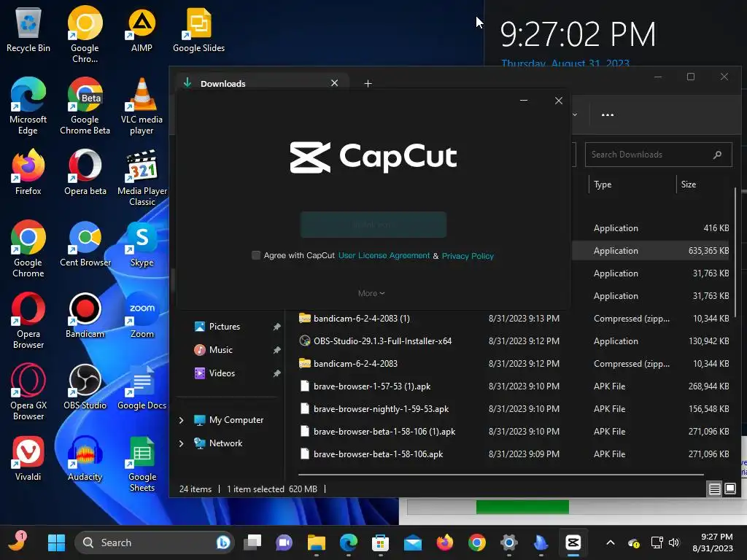Select the Google Slides desktop shortcut
747x560 pixels.
pos(198,31)
